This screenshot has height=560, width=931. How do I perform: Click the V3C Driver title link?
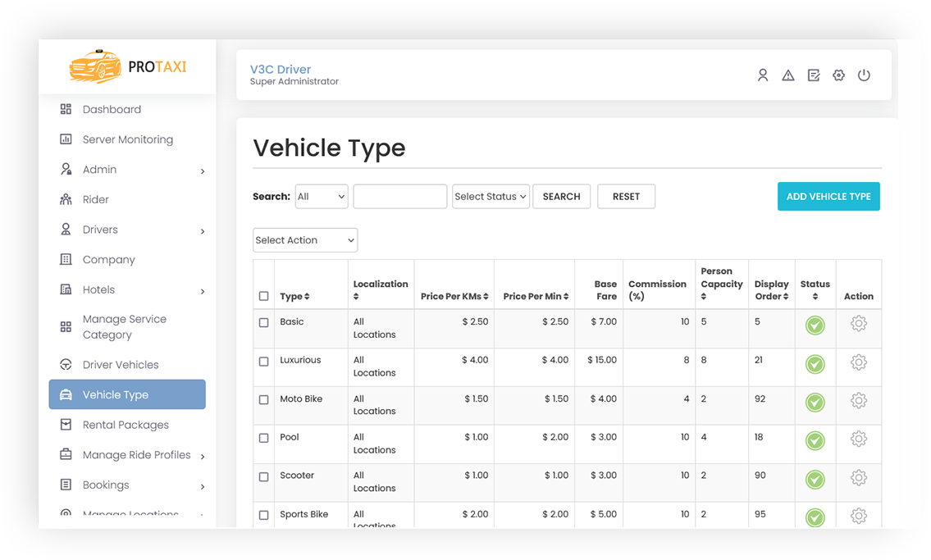coord(281,70)
